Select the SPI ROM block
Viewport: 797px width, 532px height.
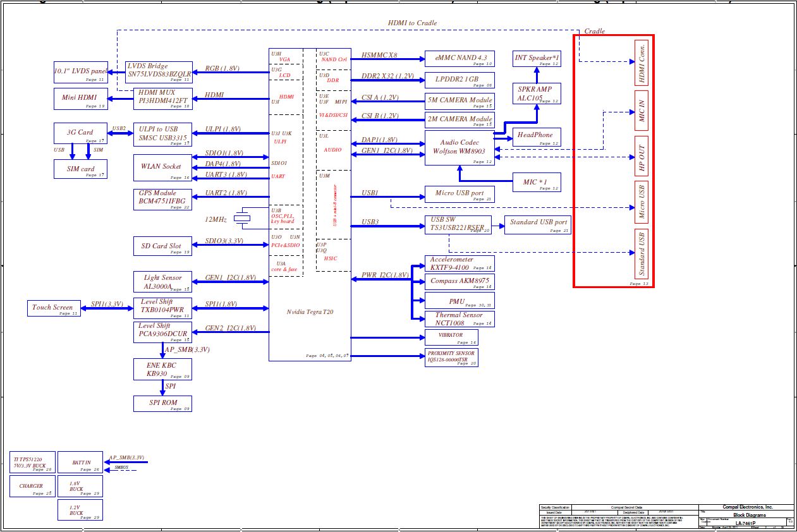(162, 404)
